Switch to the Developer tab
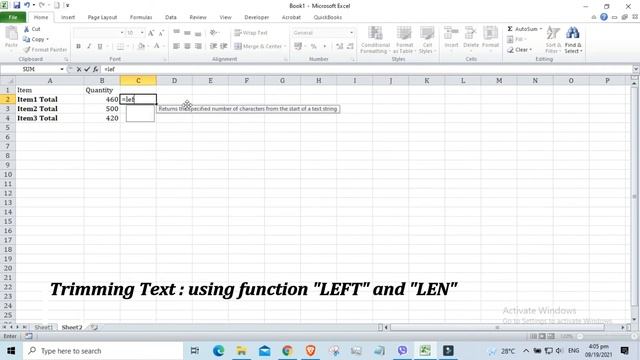The width and height of the screenshot is (640, 360). [x=256, y=17]
